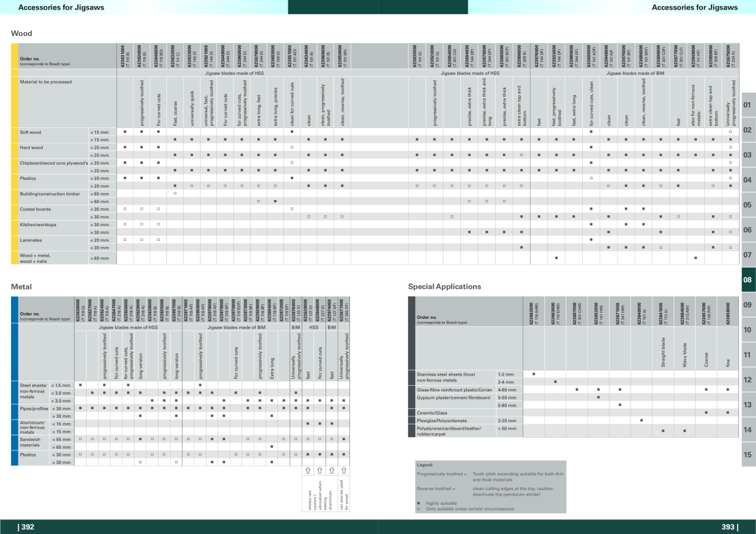Click filled square beside 'highly suitable'
Viewport: 756px width, 534px height.
point(418,503)
